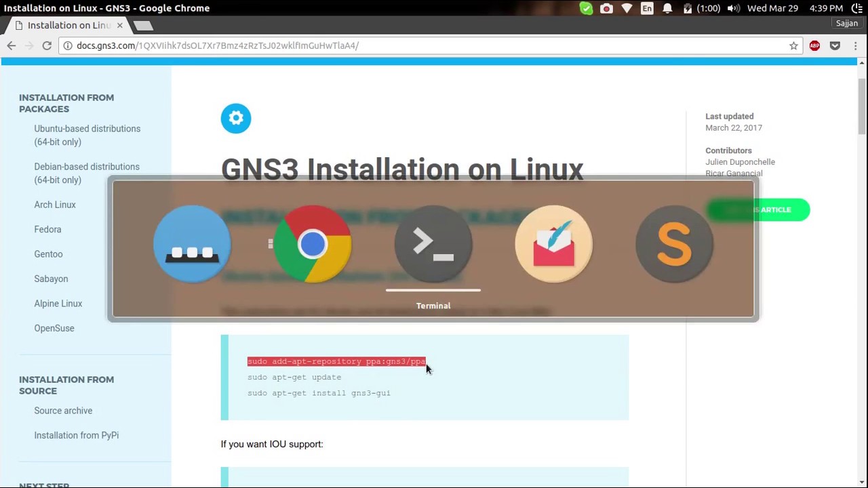868x488 pixels.
Task: Open the system session menu icon
Action: coord(857,8)
